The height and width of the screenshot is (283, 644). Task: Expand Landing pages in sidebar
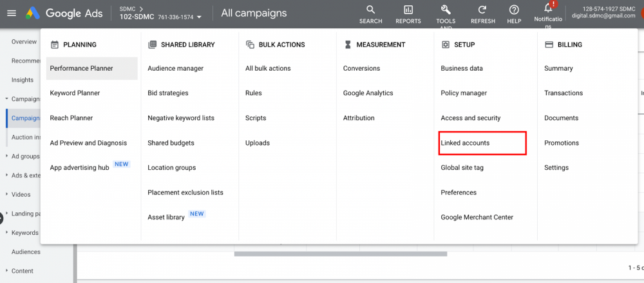click(x=6, y=214)
